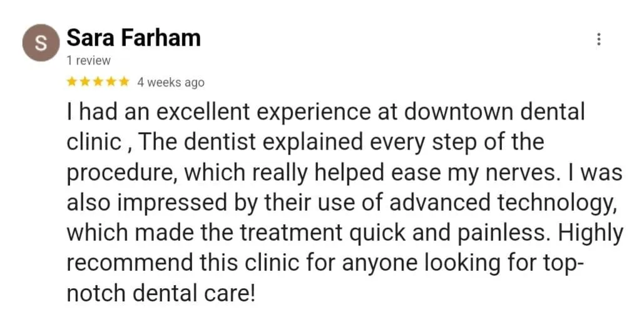
Task: Click the word "recommend" in the review
Action: click(x=130, y=263)
